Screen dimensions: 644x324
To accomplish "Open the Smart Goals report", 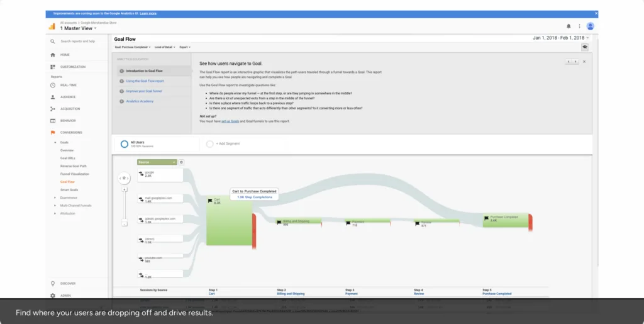I will click(x=69, y=190).
